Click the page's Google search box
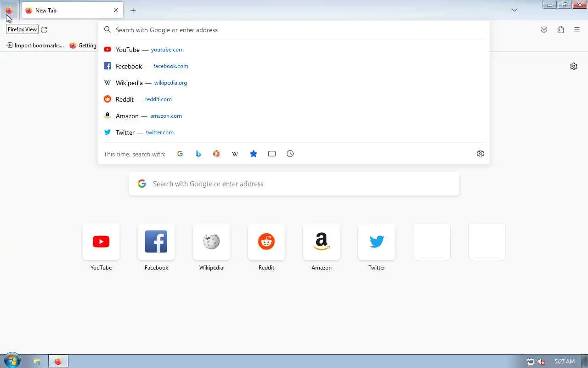588x368 pixels. click(294, 184)
